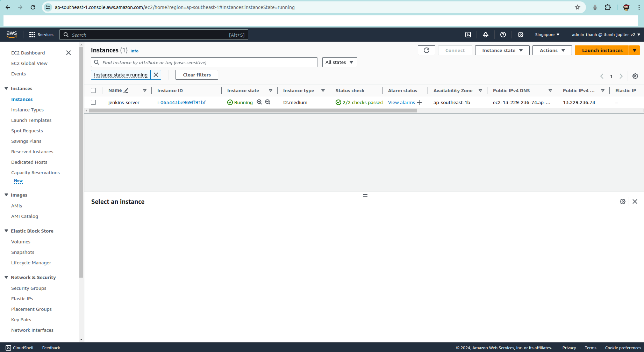The height and width of the screenshot is (352, 644).
Task: Collapse the Images sidebar section
Action: (x=6, y=195)
